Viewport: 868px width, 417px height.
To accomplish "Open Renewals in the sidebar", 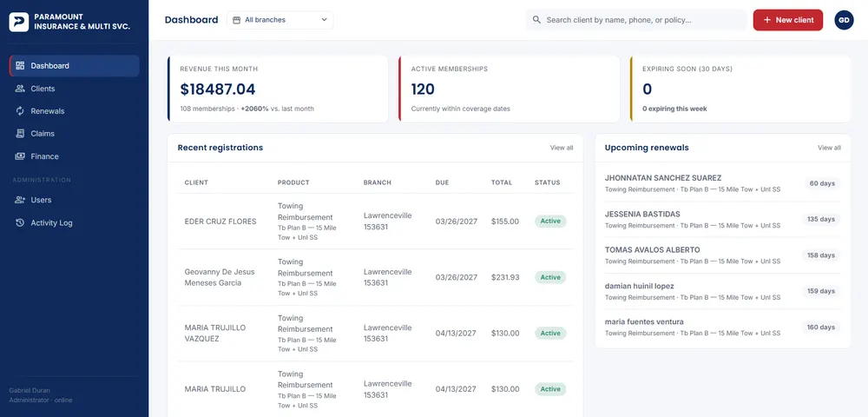I will coord(74,110).
